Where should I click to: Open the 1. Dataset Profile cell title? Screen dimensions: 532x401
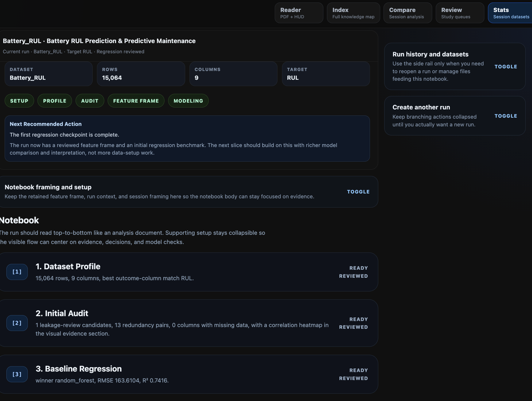click(68, 267)
